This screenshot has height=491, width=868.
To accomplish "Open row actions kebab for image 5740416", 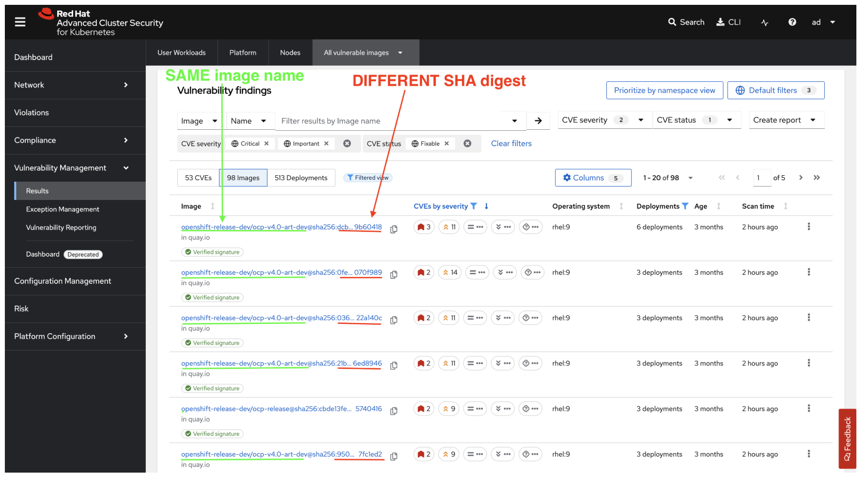I will (x=809, y=409).
